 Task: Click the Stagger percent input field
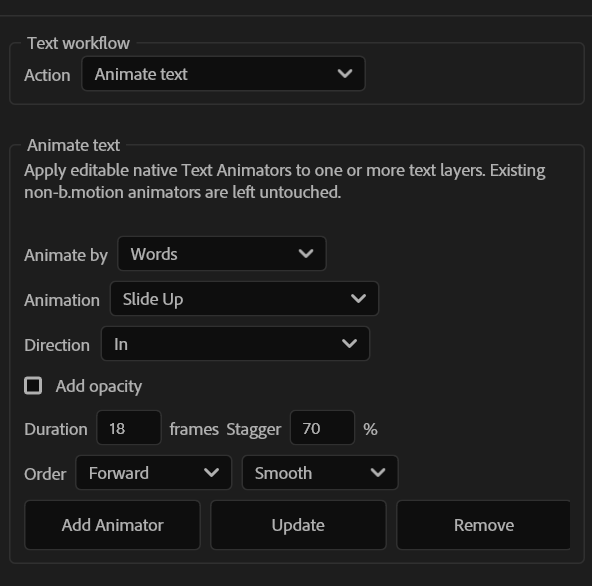click(x=322, y=428)
